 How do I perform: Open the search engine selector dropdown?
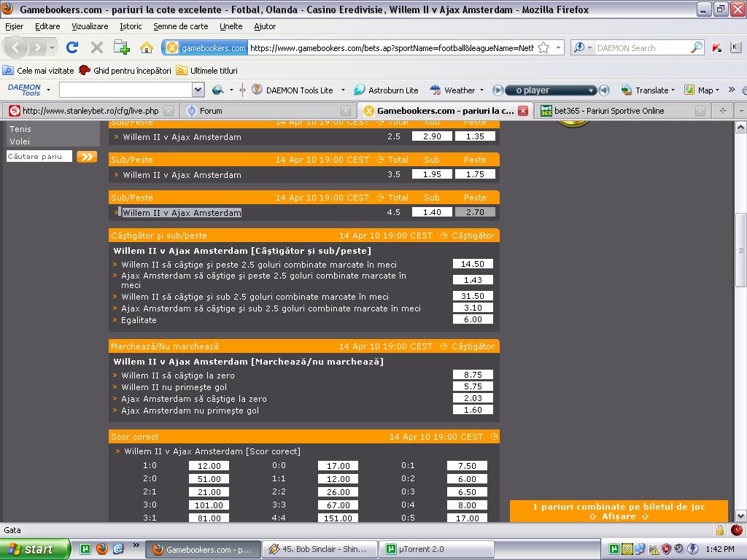point(589,47)
